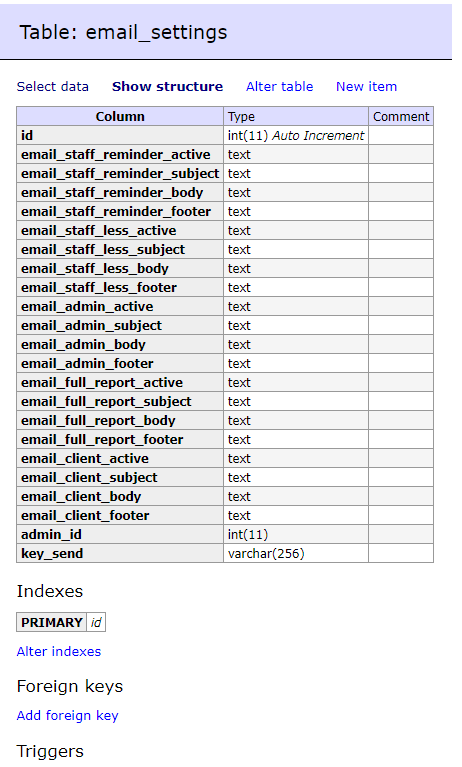Screen dimensions: 462x767
Task: Select the email_full_report_subject column cell
Action: click(120, 402)
